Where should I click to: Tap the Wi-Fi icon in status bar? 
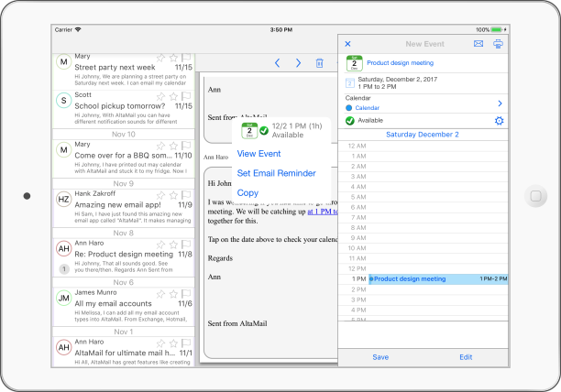click(x=78, y=29)
